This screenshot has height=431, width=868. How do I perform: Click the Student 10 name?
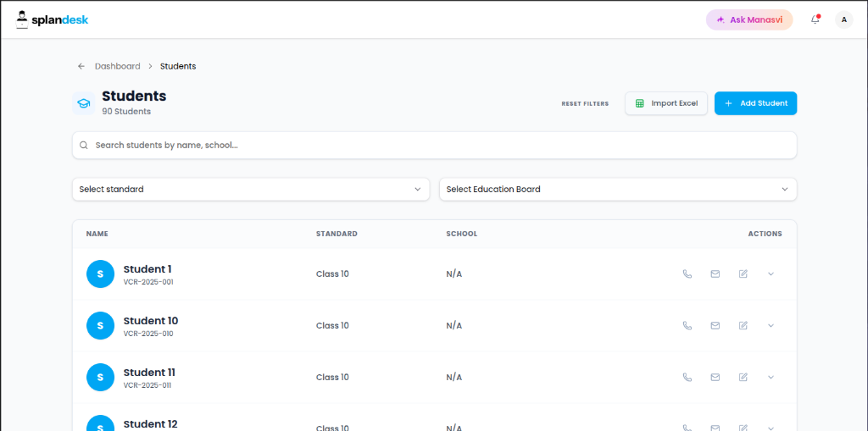[151, 320]
